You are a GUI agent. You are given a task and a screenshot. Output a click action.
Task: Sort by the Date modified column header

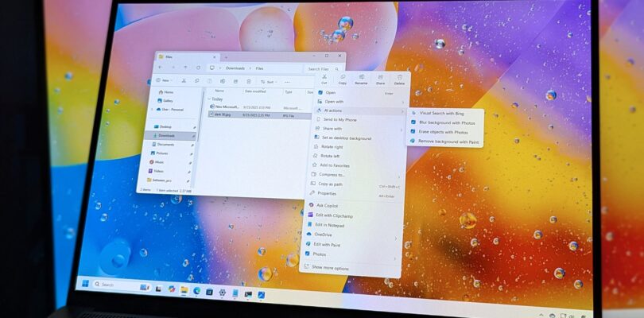(x=255, y=91)
